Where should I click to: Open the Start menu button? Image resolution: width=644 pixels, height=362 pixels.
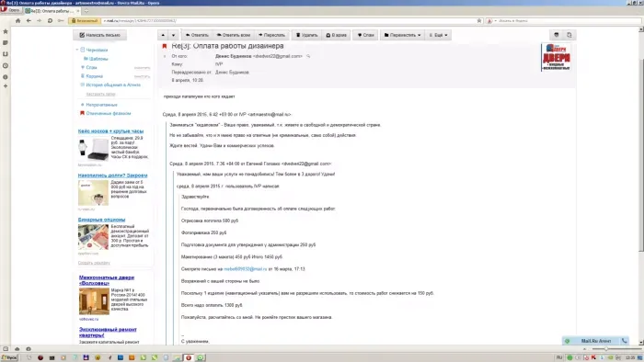click(9, 358)
